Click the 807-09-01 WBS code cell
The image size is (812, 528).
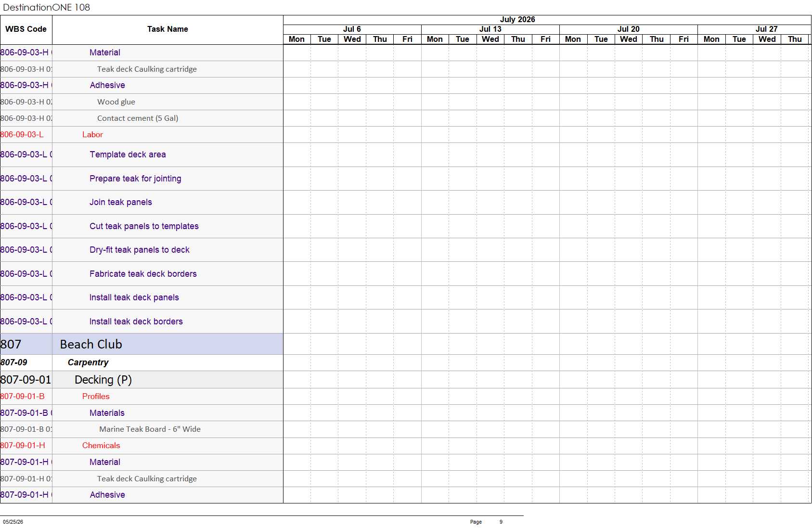point(26,380)
